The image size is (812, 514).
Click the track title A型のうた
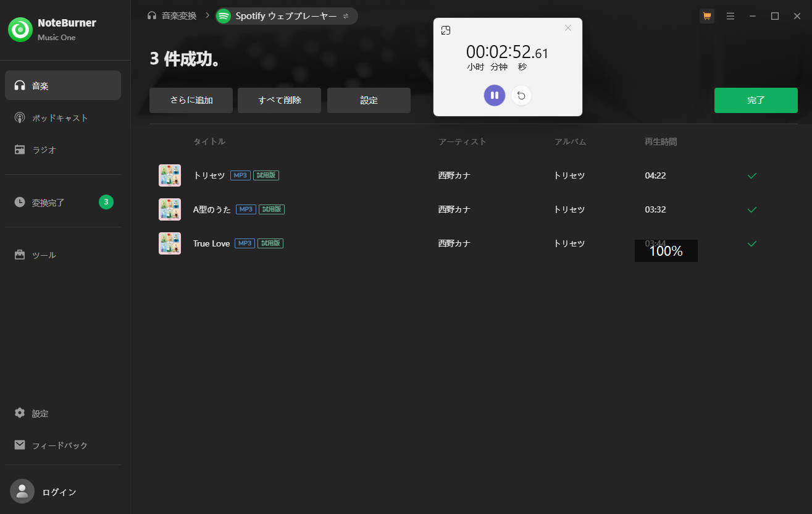pyautogui.click(x=212, y=209)
